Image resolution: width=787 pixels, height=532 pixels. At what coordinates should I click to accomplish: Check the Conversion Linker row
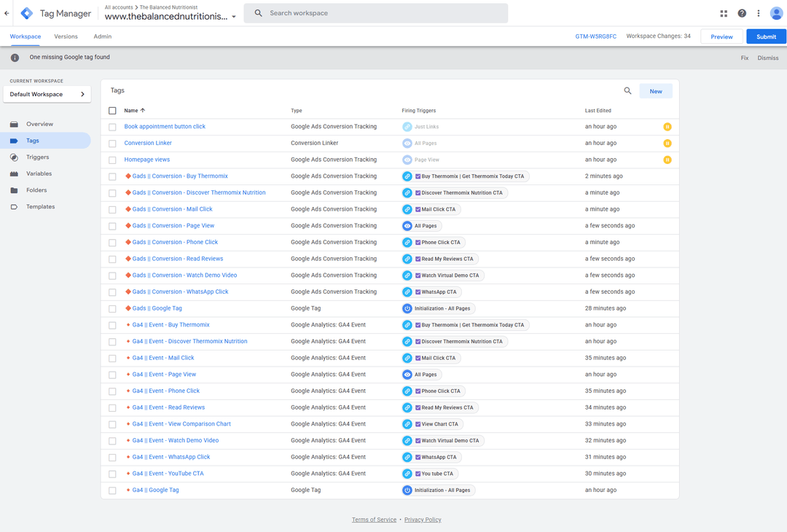112,144
